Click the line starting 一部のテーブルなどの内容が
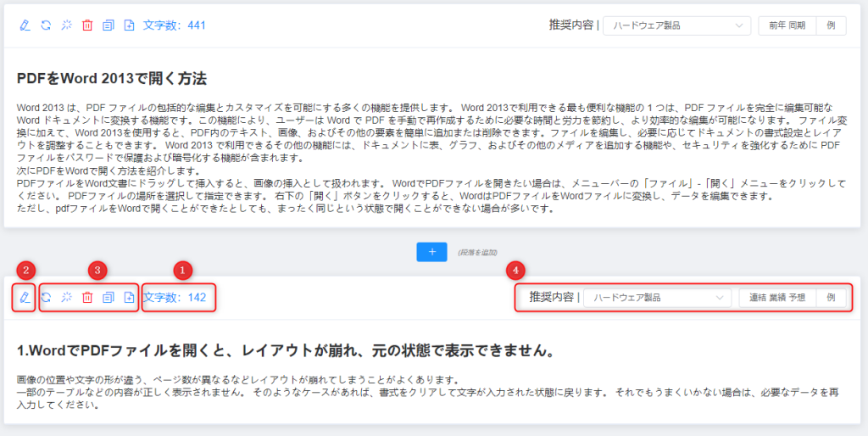The width and height of the screenshot is (868, 436). point(427,399)
